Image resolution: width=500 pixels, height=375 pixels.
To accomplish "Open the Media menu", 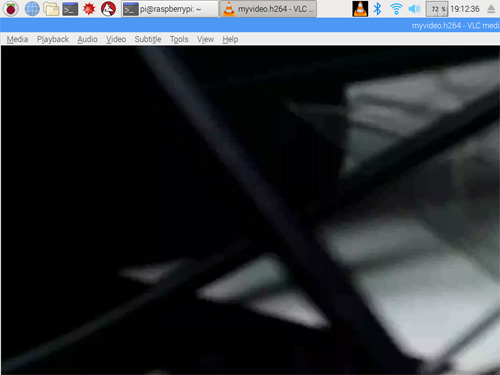I will (x=17, y=39).
